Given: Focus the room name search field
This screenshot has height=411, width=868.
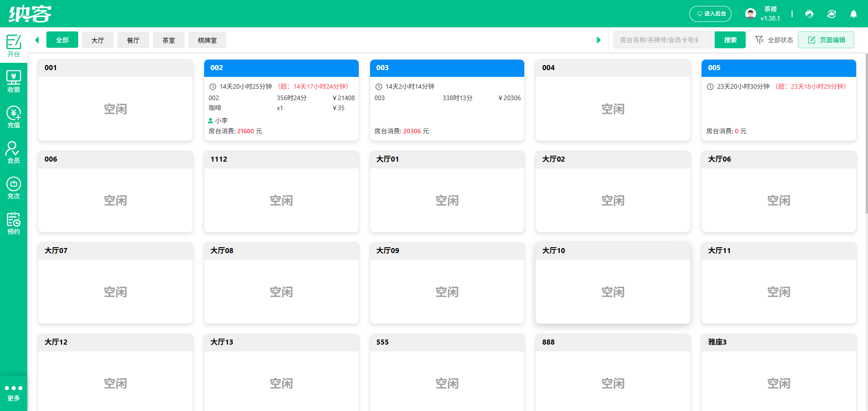Looking at the screenshot, I should click(664, 40).
